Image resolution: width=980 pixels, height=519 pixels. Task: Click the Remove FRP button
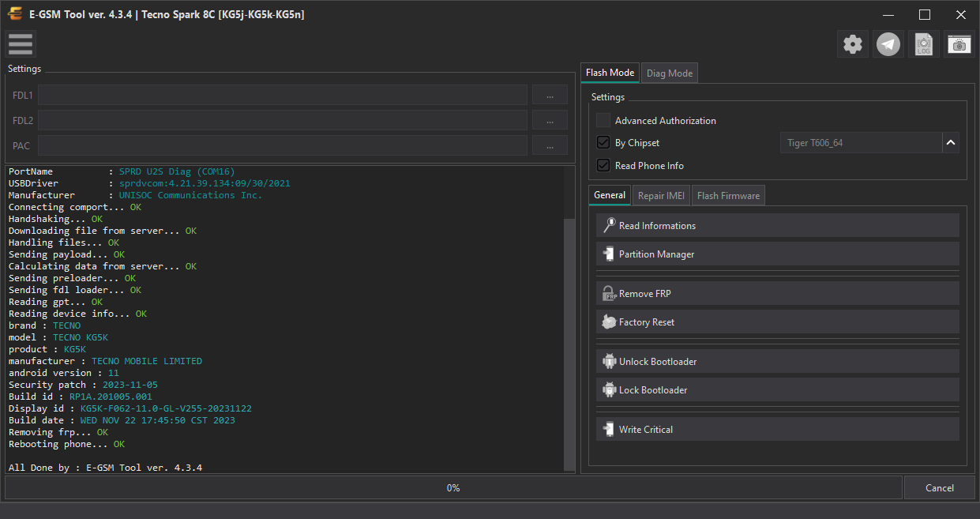click(x=778, y=293)
